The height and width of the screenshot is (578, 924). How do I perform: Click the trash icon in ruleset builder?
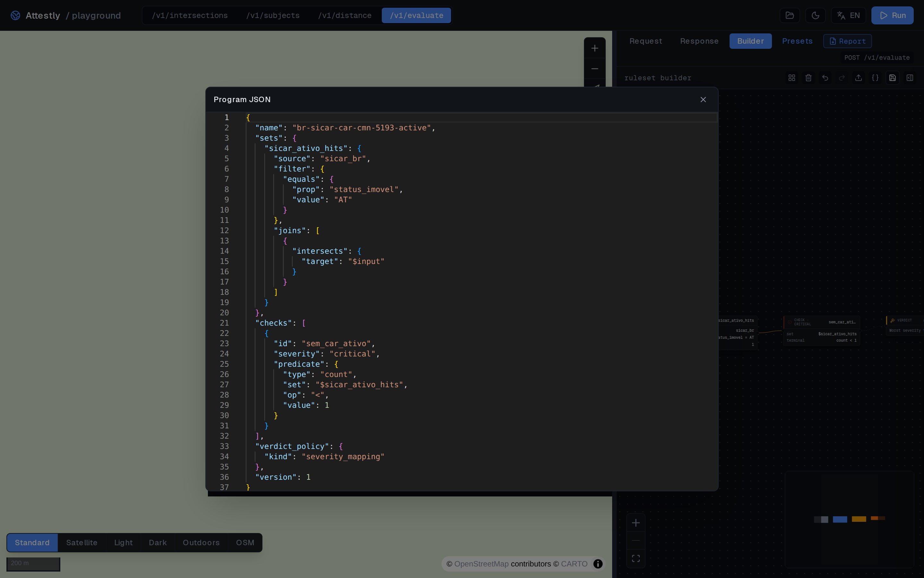(x=808, y=78)
